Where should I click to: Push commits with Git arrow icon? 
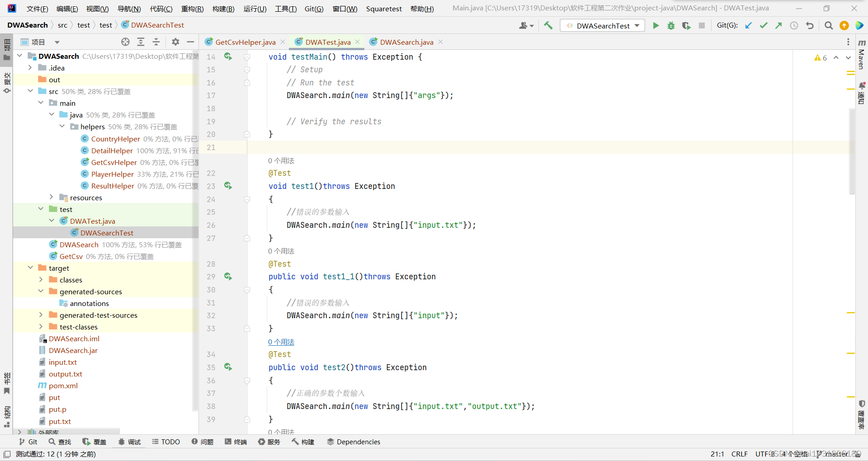(778, 26)
